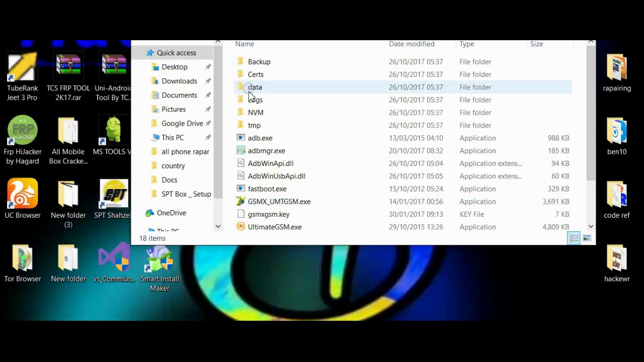Select adb.exe application icon in file list

(x=241, y=138)
